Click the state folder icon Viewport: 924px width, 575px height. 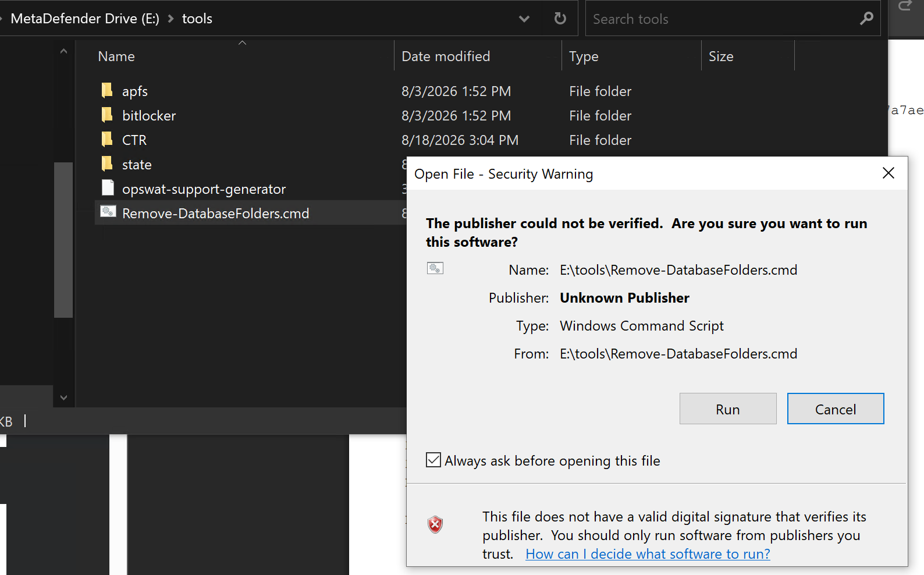[x=107, y=164]
